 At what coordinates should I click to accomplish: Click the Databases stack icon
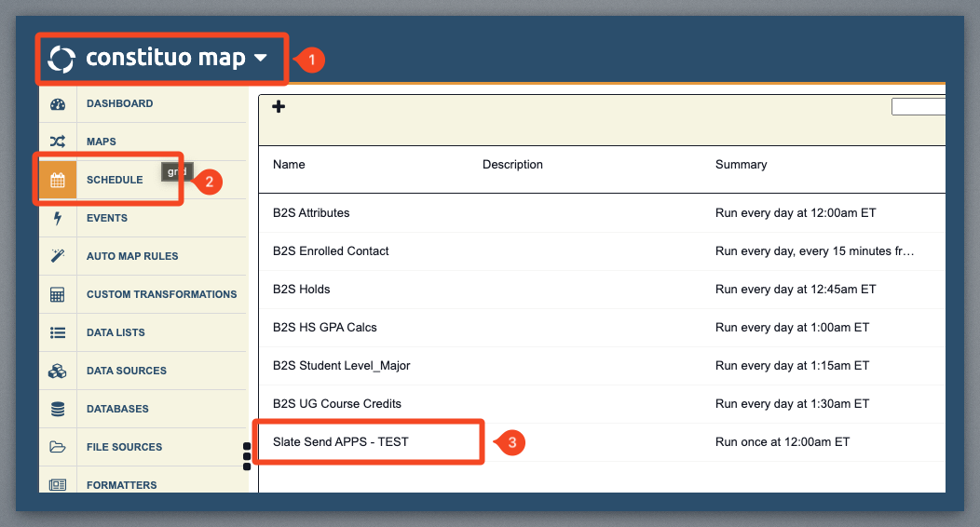pos(58,409)
